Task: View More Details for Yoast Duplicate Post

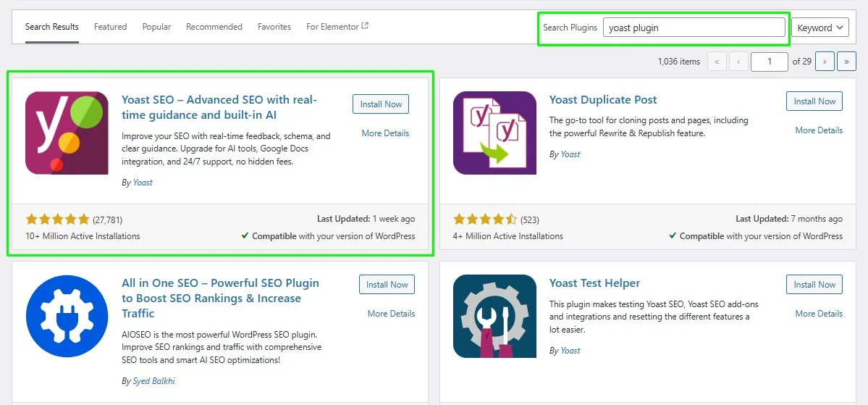Action: tap(819, 130)
